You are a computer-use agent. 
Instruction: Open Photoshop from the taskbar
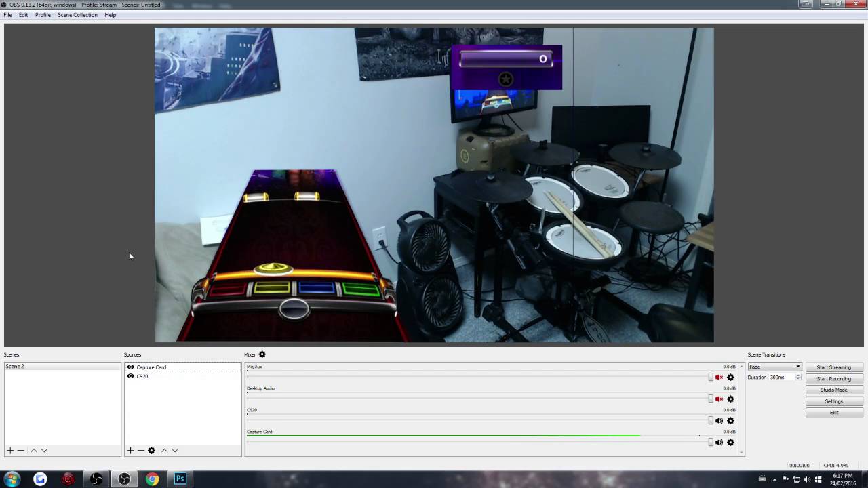pyautogui.click(x=180, y=479)
